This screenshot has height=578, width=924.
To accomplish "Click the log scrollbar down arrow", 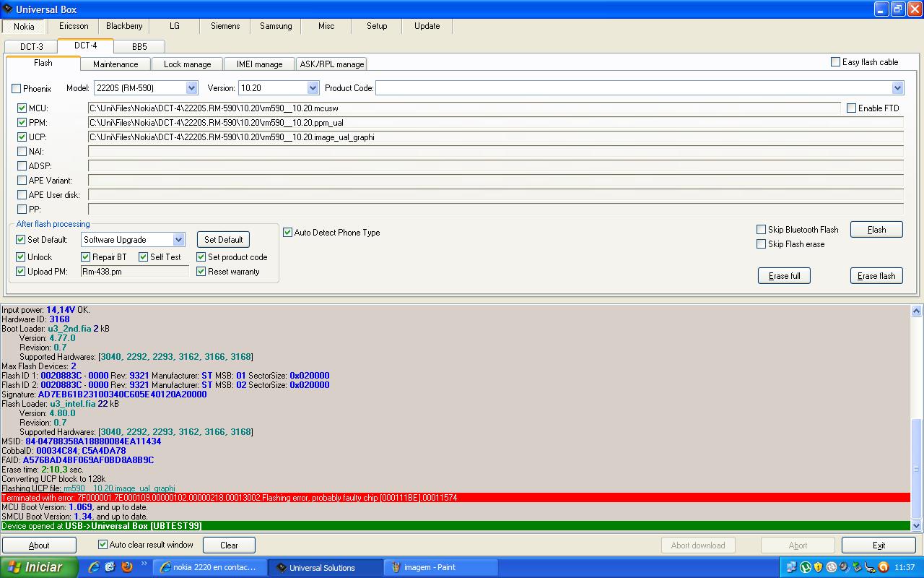I will coord(917,526).
